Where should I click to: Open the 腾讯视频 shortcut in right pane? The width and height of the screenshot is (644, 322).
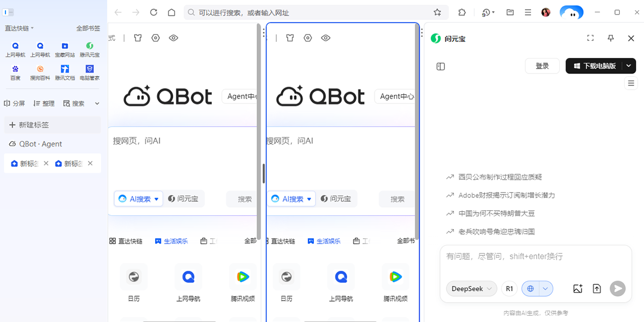(396, 283)
